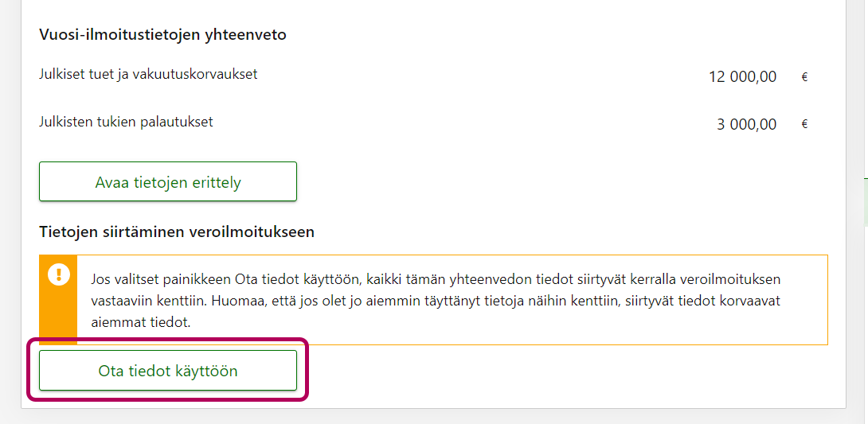Open the data breakdown with Avaa tietojen erittely

[x=168, y=182]
